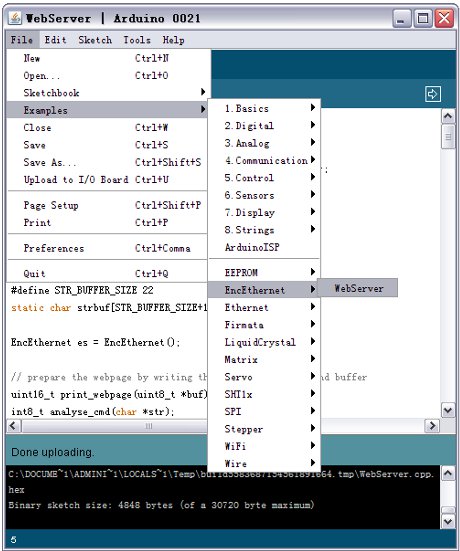
Task: Choose New from the File menu
Action: coord(107,58)
